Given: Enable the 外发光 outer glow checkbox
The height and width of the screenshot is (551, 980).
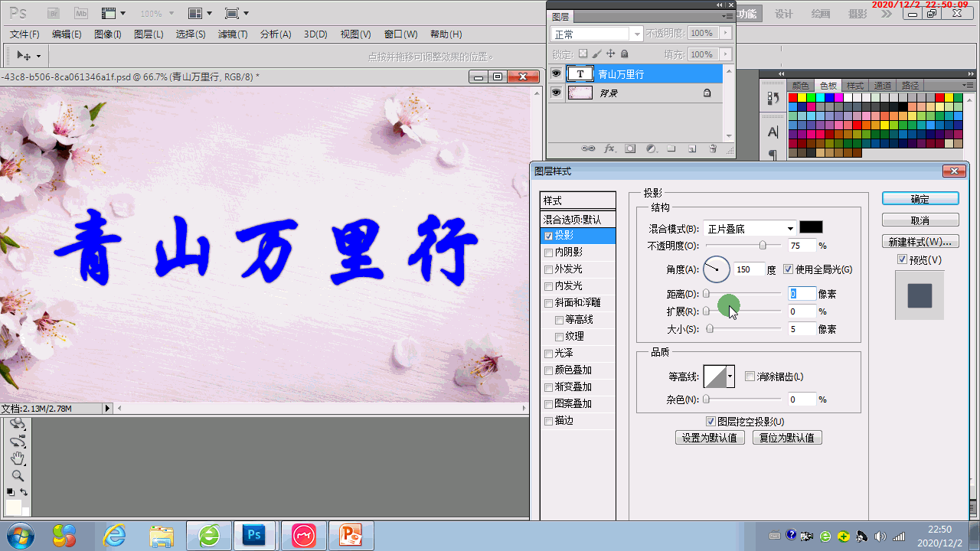Looking at the screenshot, I should pyautogui.click(x=548, y=269).
